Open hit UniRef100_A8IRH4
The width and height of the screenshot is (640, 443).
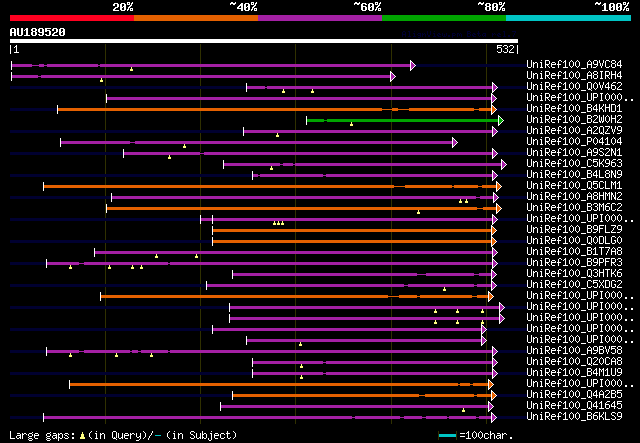pos(574,75)
